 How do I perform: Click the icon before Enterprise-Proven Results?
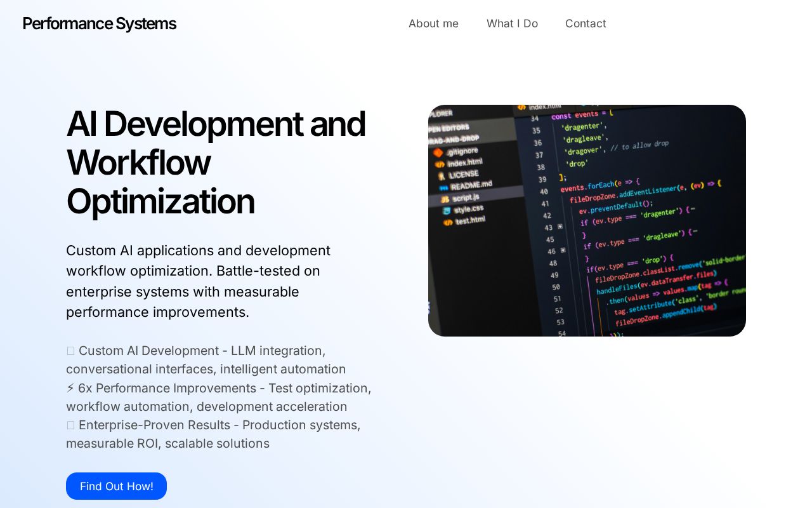coord(70,425)
